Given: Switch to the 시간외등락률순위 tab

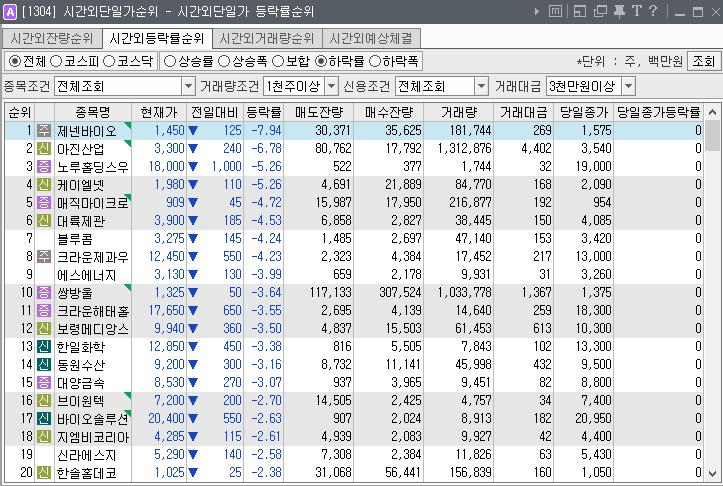Looking at the screenshot, I should point(157,38).
